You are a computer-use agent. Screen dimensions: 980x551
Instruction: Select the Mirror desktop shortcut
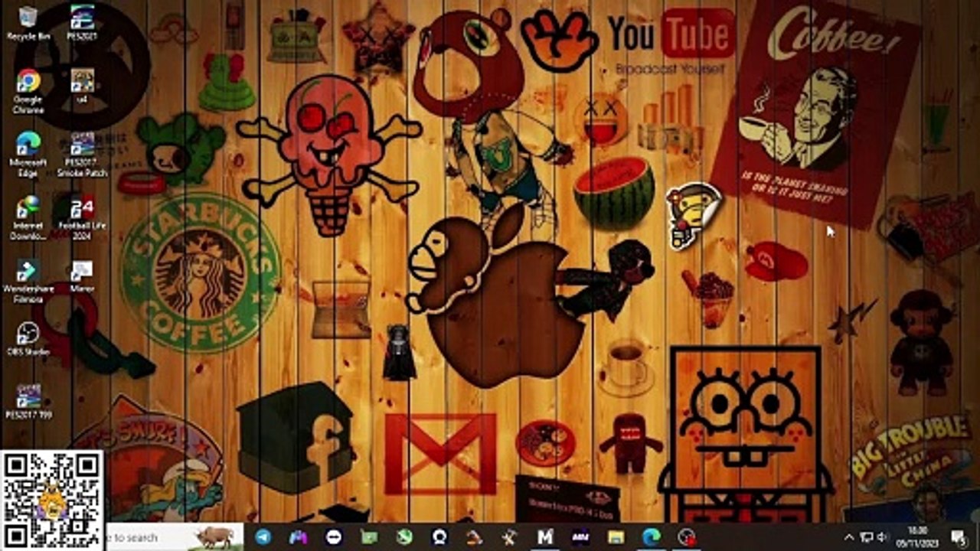click(82, 277)
